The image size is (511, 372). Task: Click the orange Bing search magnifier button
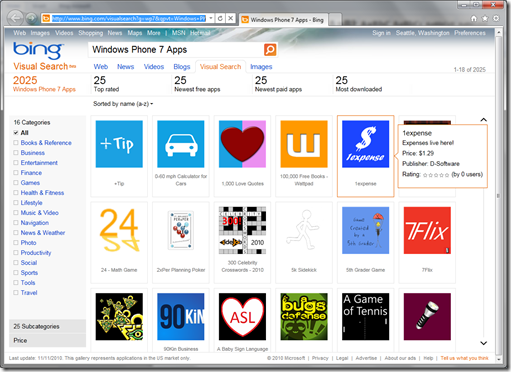[270, 50]
